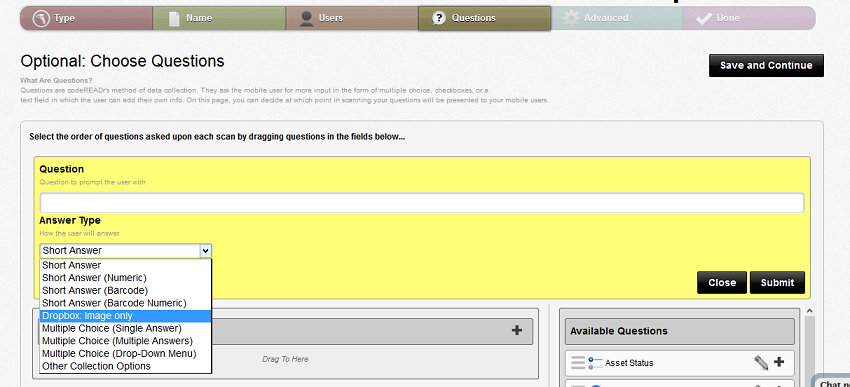Jump to the Done step label
This screenshot has height=387, width=850.
point(728,18)
